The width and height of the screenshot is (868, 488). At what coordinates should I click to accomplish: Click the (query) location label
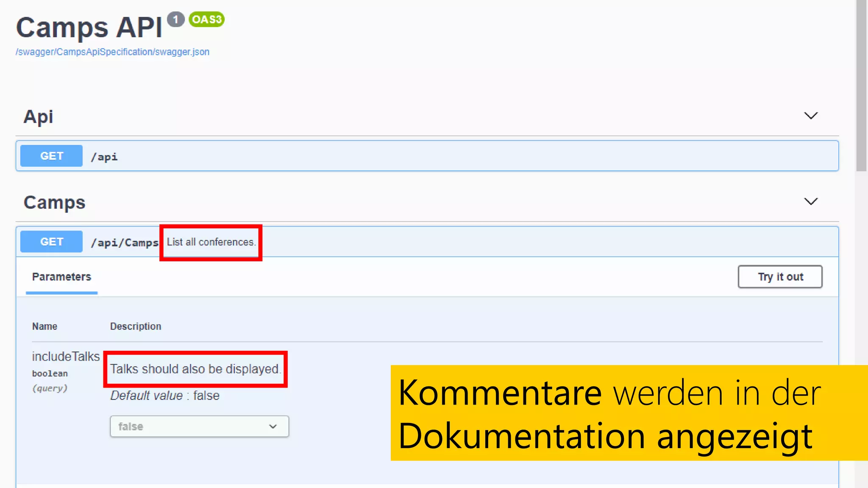point(50,388)
